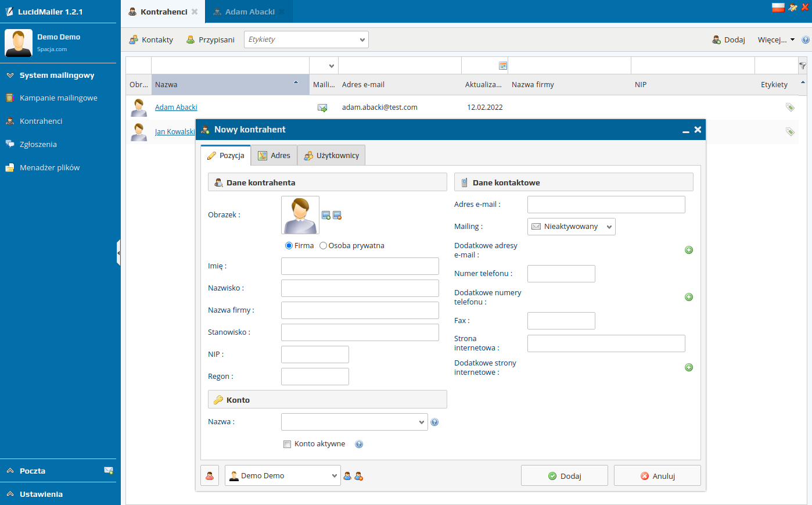Click the filter funnel icon
The image size is (812, 505).
pyautogui.click(x=803, y=66)
